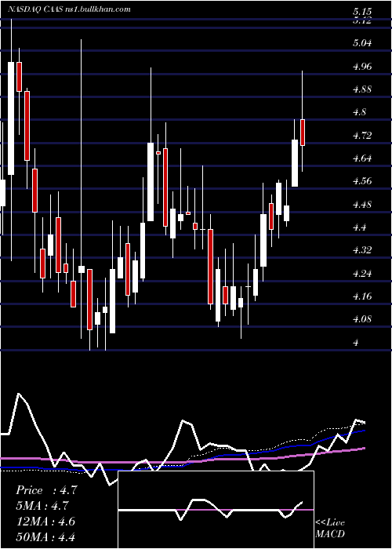Image resolution: width=392 pixels, height=549 pixels.
Task: Click the tall white candle body next to the last red candle
Action: click(295, 163)
